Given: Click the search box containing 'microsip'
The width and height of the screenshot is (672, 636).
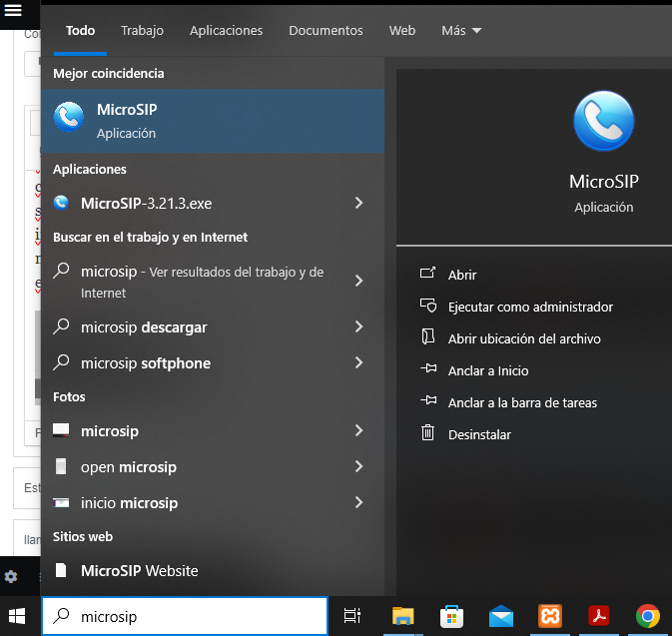Looking at the screenshot, I should pos(185,616).
